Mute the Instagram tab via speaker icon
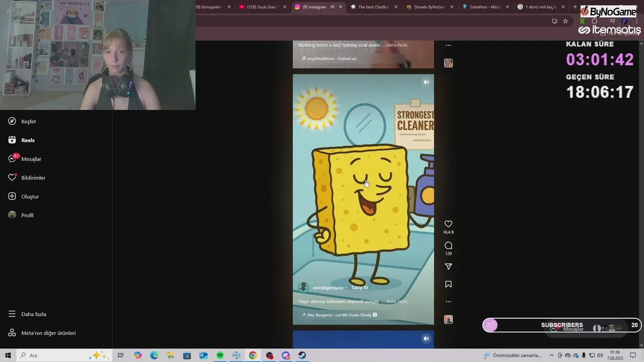The image size is (644, 362). tap(332, 7)
